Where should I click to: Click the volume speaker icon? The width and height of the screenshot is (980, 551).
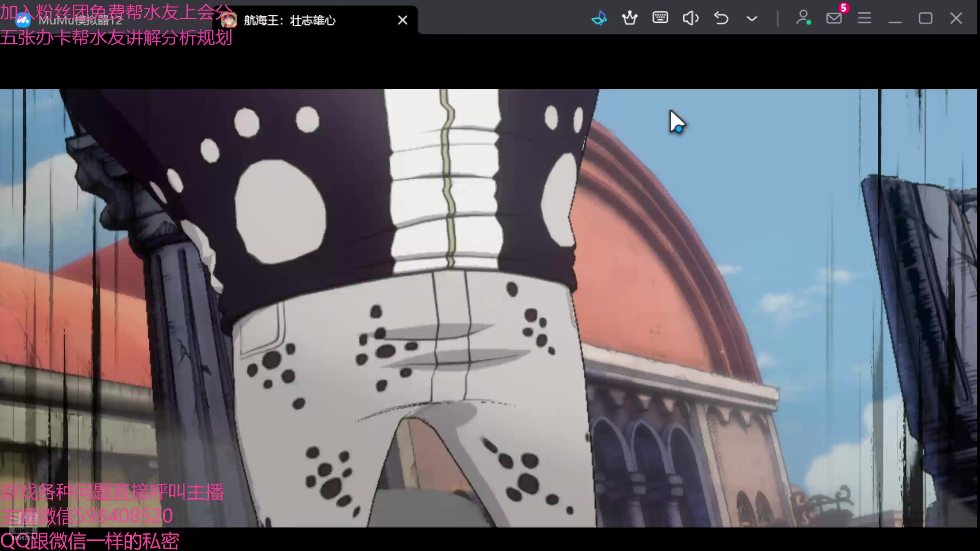pos(691,18)
